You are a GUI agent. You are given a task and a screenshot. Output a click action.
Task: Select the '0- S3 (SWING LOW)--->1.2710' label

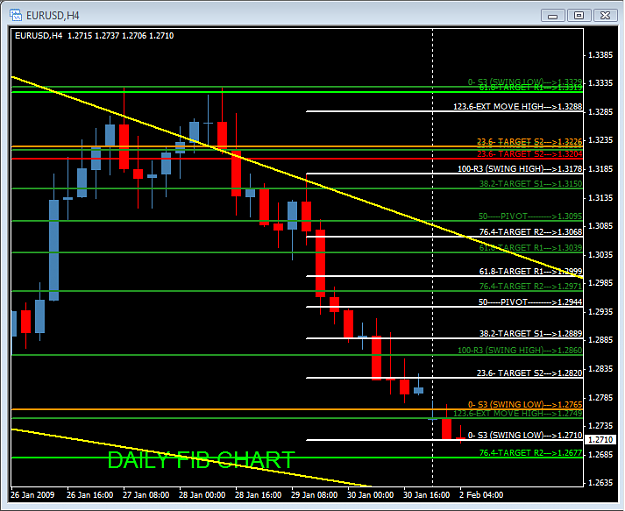point(525,435)
